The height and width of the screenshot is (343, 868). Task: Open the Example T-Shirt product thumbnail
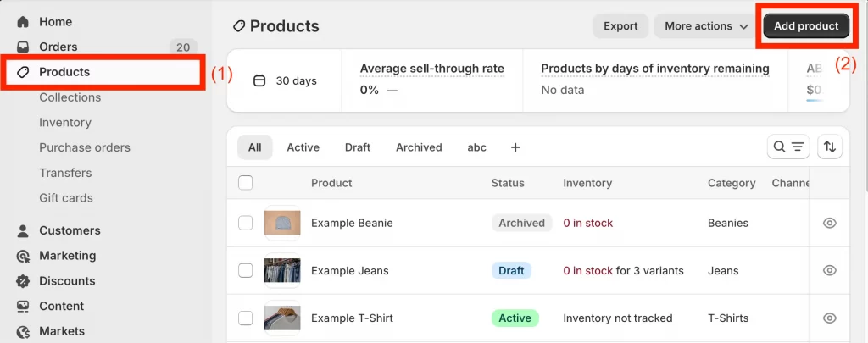282,318
